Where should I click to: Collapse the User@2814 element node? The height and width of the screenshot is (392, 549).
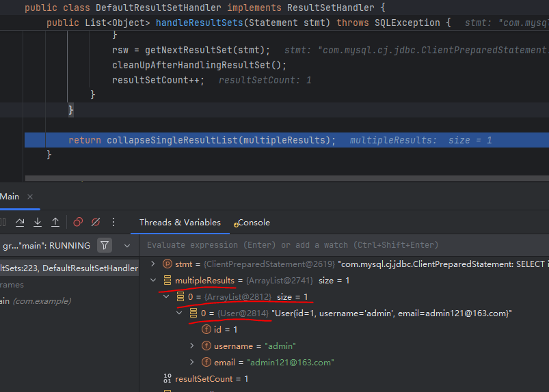coord(179,313)
